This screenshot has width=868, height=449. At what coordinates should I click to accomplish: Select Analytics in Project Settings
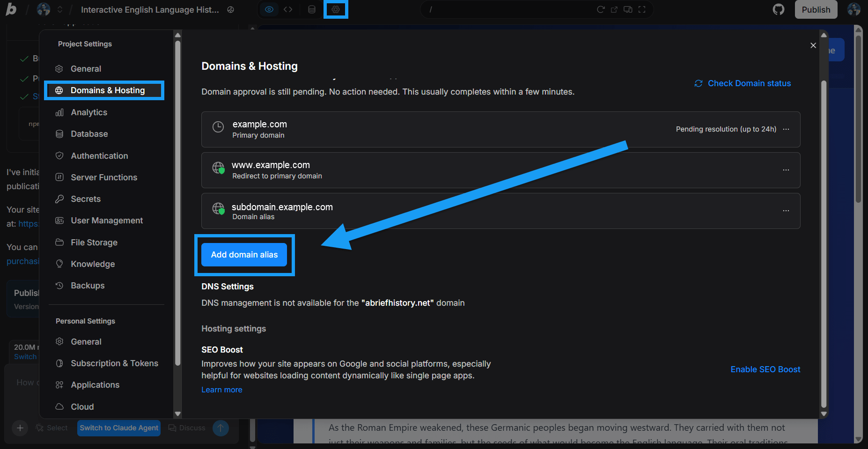(x=88, y=112)
